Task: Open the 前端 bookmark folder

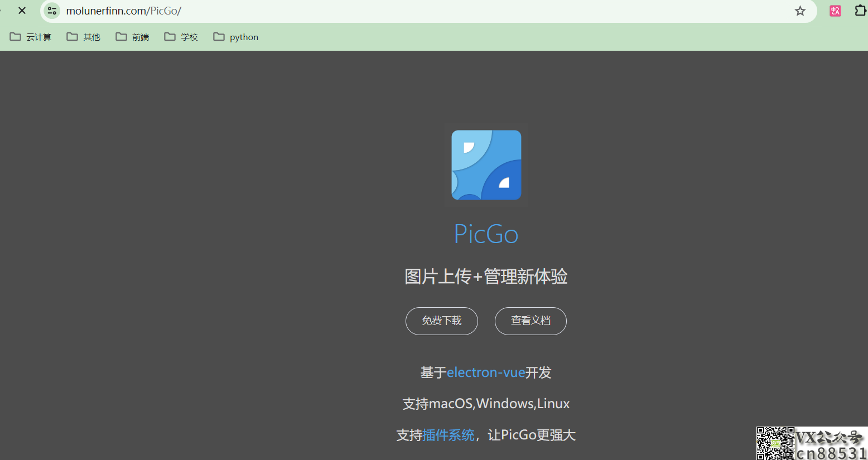Action: point(132,37)
